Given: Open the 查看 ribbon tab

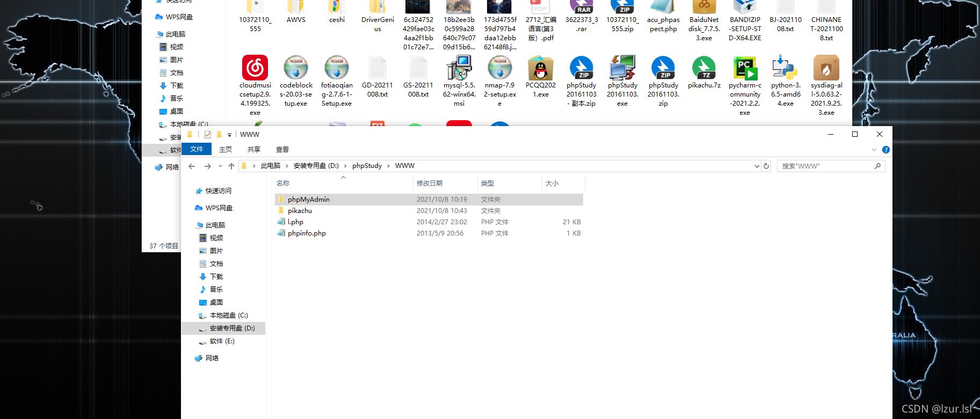Looking at the screenshot, I should point(282,149).
